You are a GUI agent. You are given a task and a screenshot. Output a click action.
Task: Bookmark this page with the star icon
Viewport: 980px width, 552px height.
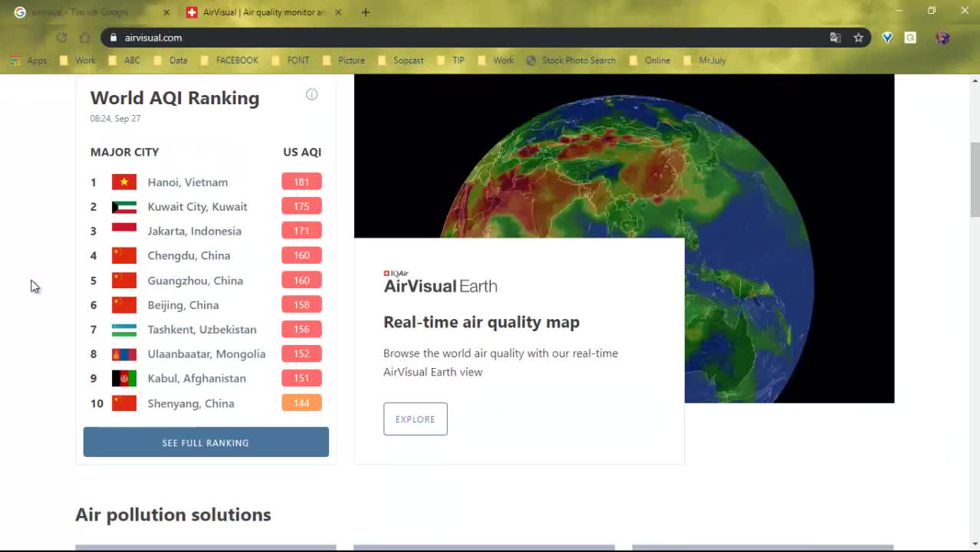tap(858, 38)
